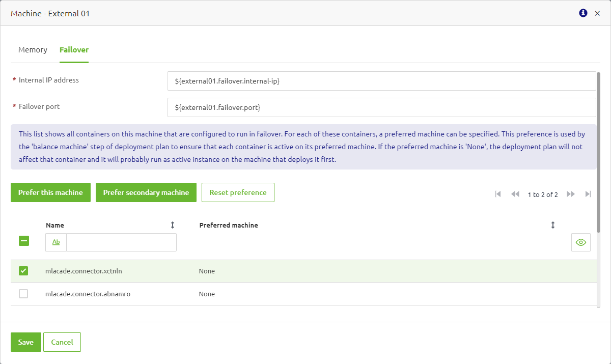Go to previous page of containers

click(515, 194)
